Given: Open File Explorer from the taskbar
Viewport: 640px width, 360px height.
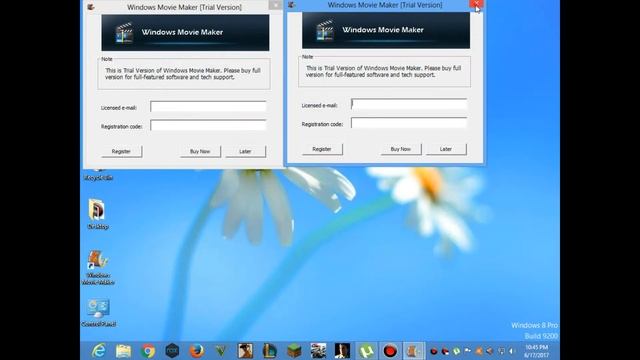Looking at the screenshot, I should [123, 351].
